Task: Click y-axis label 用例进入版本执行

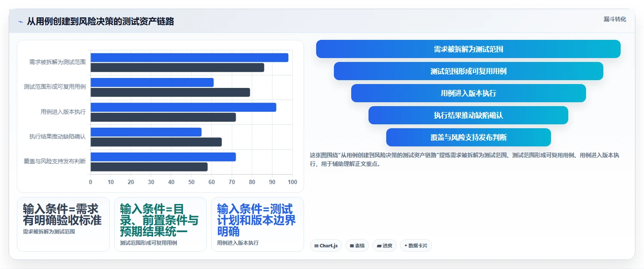Action: point(63,112)
